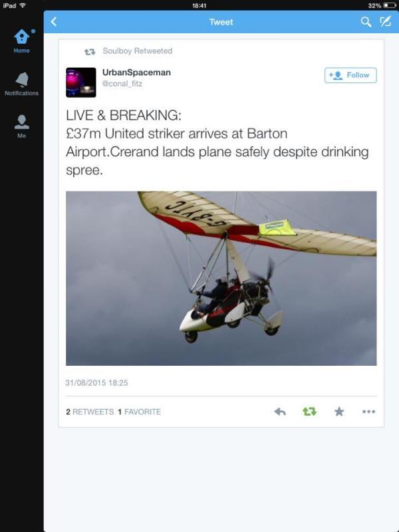Open the Home tab in the sidebar
399x532 pixels.
click(22, 41)
